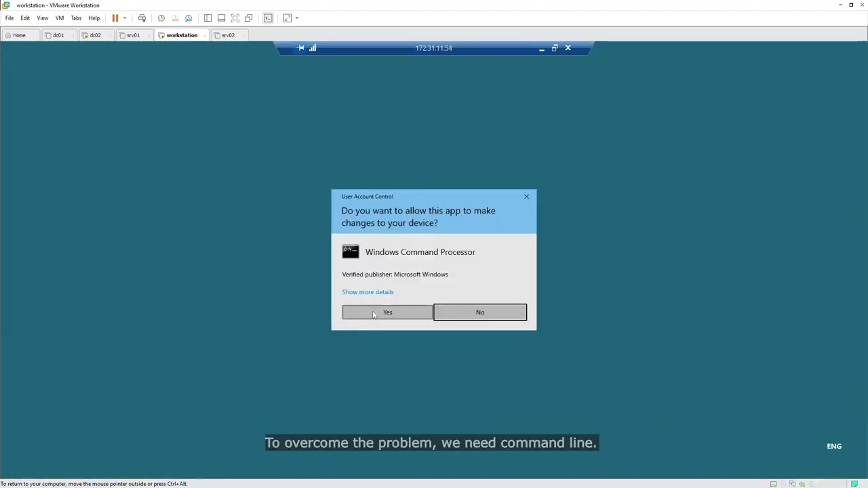Close the User Account Control dialog
868x488 pixels.
coord(526,197)
